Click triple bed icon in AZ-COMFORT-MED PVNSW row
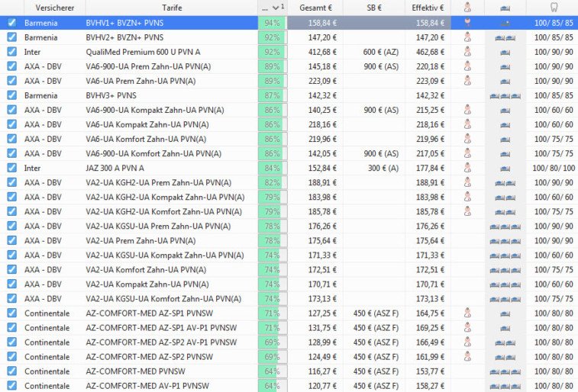The height and width of the screenshot is (392, 578). [505, 371]
